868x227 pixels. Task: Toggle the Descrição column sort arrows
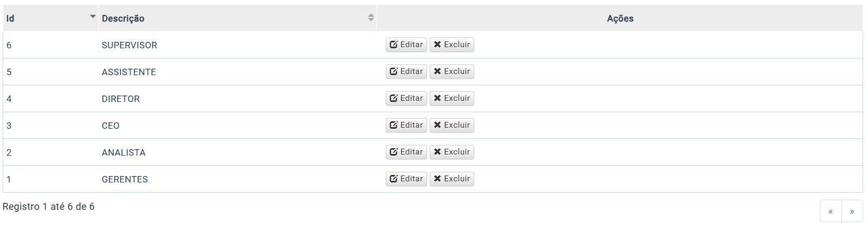[371, 18]
